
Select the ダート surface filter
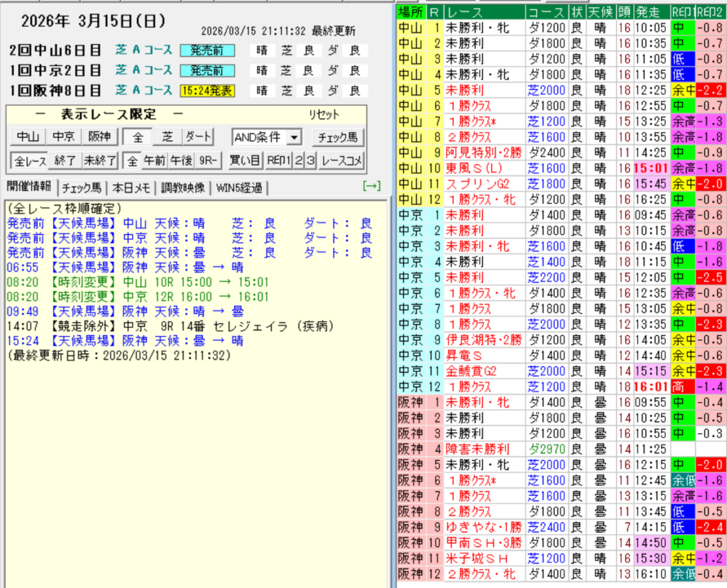click(198, 137)
